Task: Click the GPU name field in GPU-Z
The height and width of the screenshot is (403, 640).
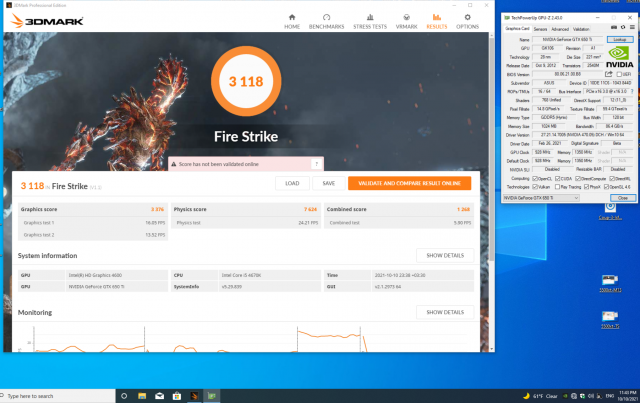Action: [567, 39]
